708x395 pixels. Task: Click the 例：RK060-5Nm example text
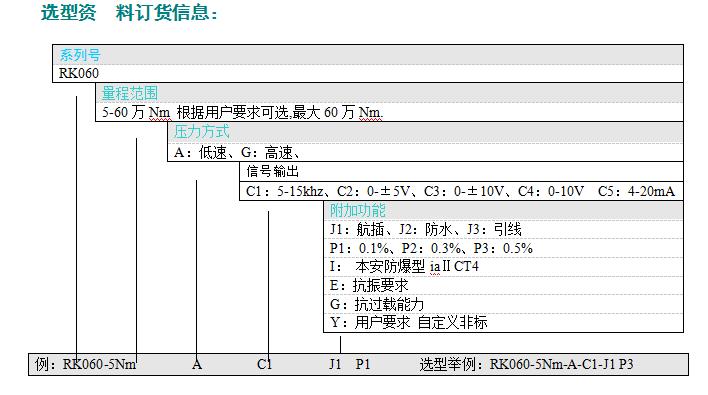[x=85, y=364]
